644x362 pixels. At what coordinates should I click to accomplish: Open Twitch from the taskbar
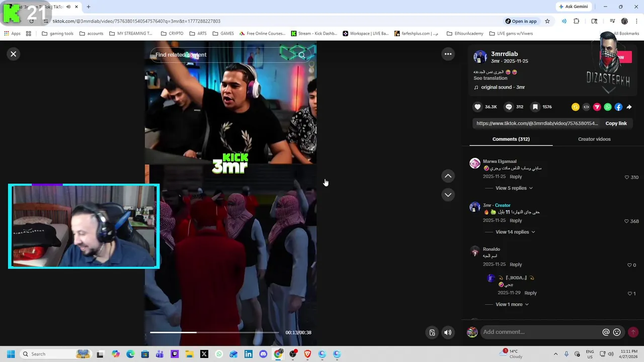coord(175,354)
